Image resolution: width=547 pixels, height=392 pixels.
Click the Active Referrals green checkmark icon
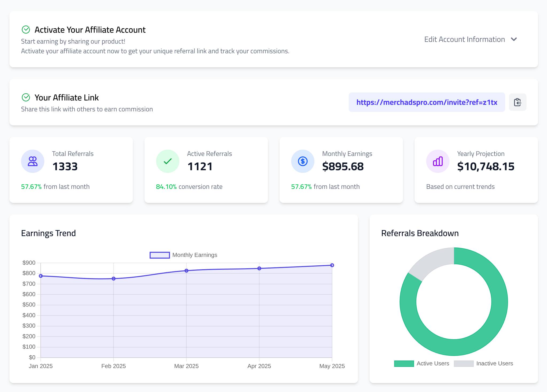point(167,161)
